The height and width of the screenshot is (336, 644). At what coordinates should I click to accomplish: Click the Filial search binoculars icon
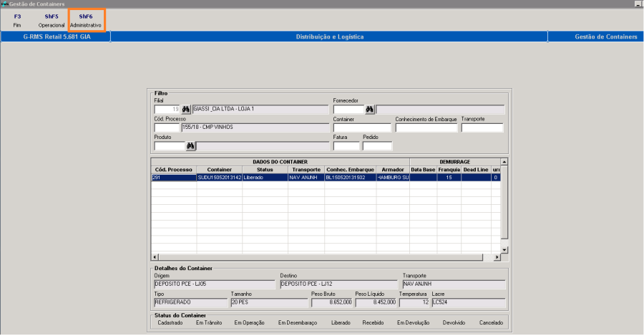(187, 110)
